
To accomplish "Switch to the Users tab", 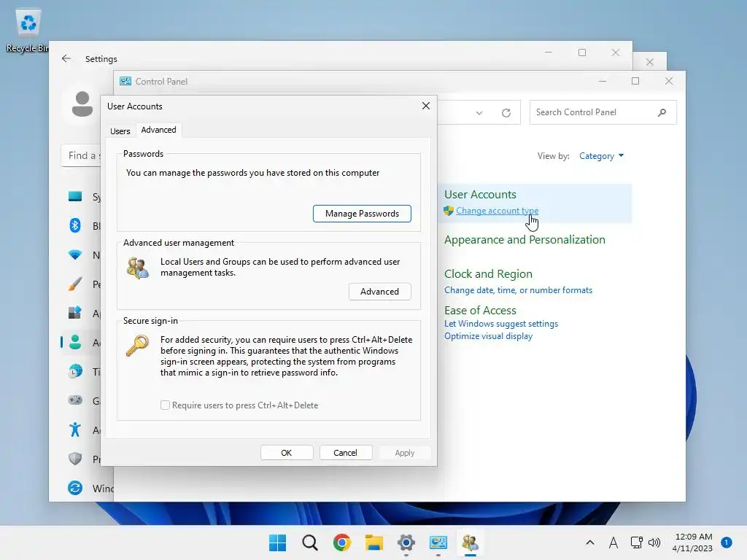I will pyautogui.click(x=120, y=131).
